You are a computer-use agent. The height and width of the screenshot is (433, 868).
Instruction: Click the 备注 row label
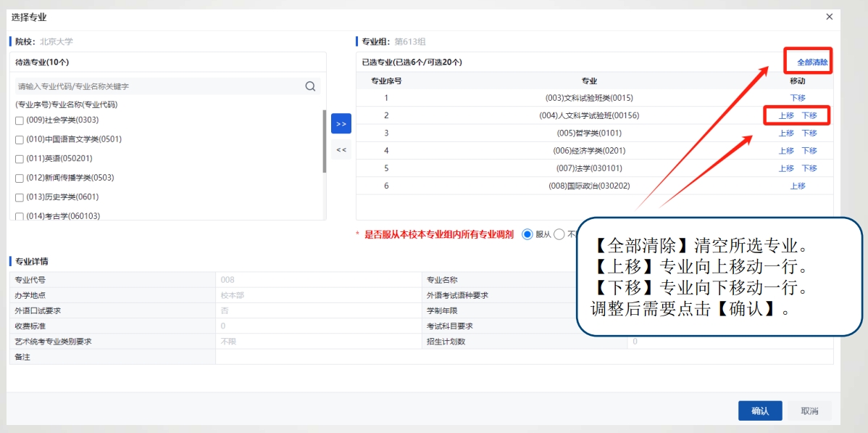tap(22, 357)
